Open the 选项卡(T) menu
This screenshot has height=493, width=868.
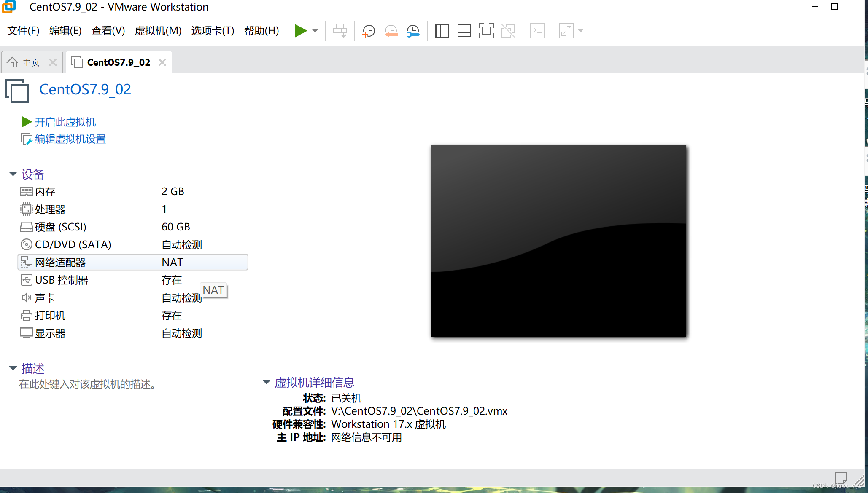coord(213,31)
